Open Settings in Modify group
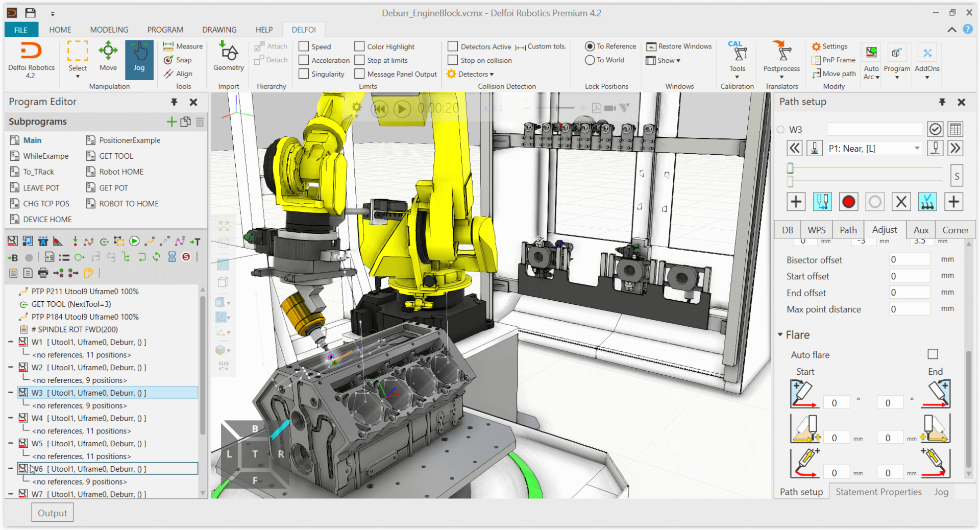The height and width of the screenshot is (530, 980). click(x=829, y=46)
